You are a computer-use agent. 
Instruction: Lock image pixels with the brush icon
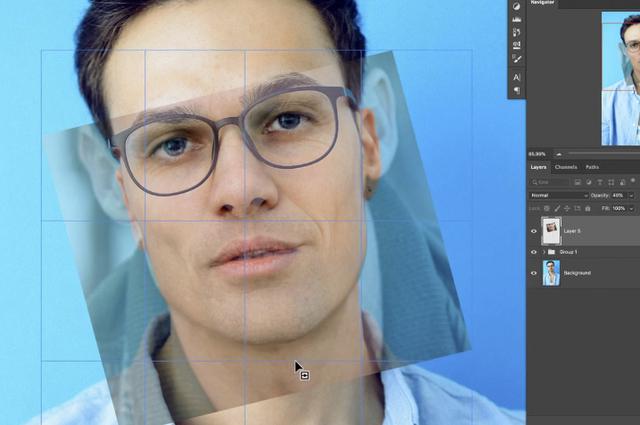[x=557, y=209]
